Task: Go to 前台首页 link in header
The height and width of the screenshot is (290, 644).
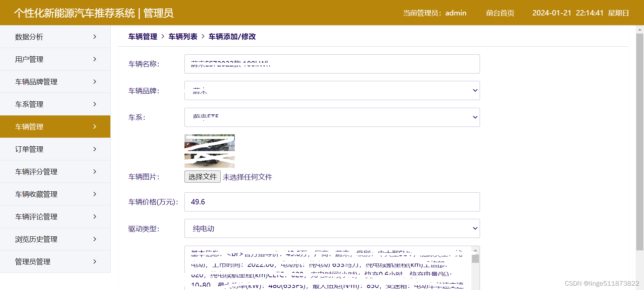Action: click(500, 13)
